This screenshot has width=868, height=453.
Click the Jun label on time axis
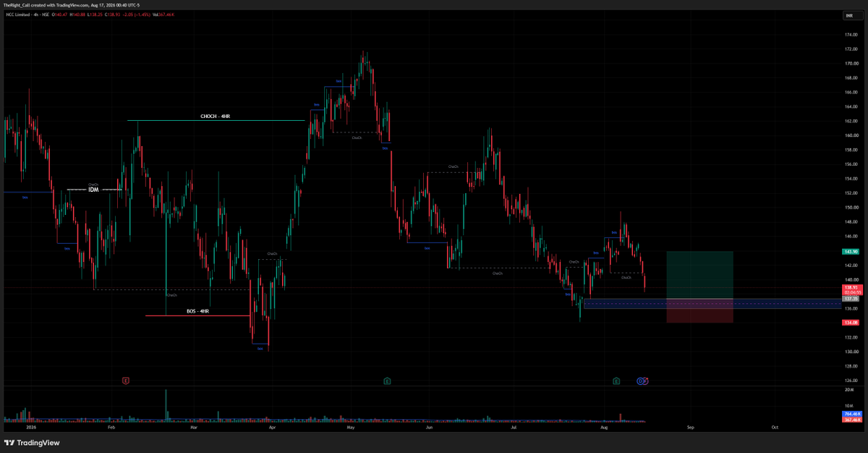coord(430,428)
